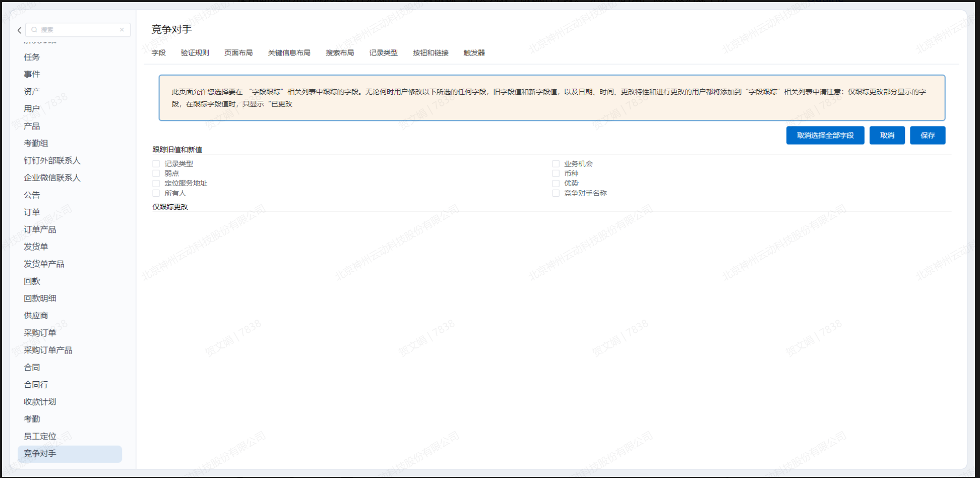Switch to the 验证规则 tab
The height and width of the screenshot is (478, 980).
(195, 53)
